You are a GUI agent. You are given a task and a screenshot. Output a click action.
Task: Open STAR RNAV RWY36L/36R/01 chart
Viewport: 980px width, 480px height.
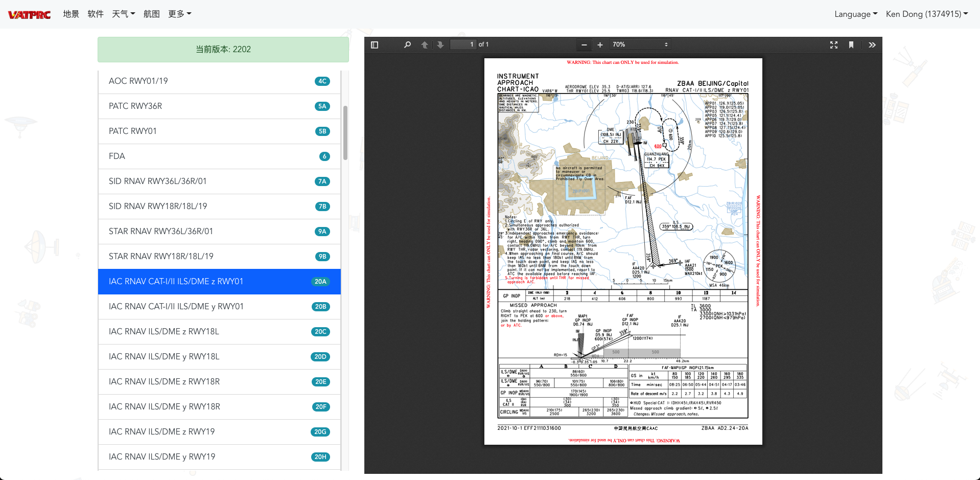[x=219, y=232]
